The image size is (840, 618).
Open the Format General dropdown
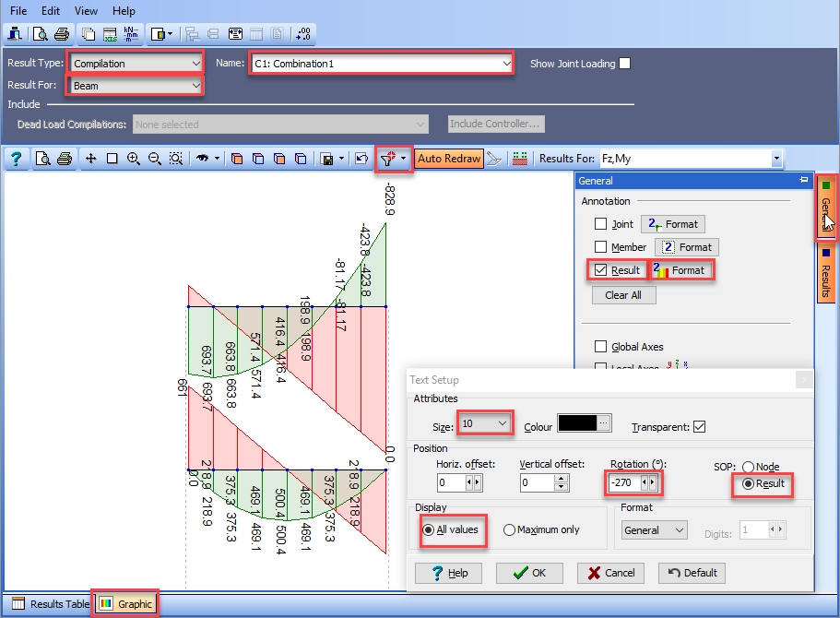coord(655,530)
